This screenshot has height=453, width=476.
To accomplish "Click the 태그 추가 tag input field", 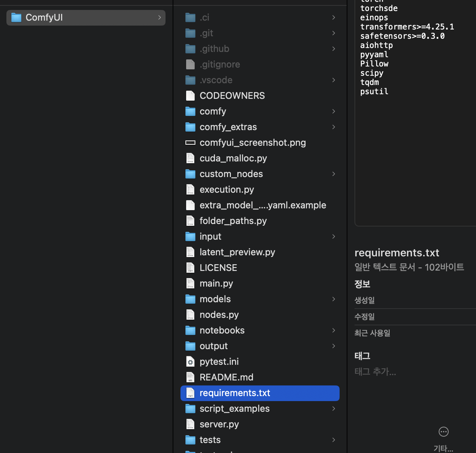I will tap(375, 372).
